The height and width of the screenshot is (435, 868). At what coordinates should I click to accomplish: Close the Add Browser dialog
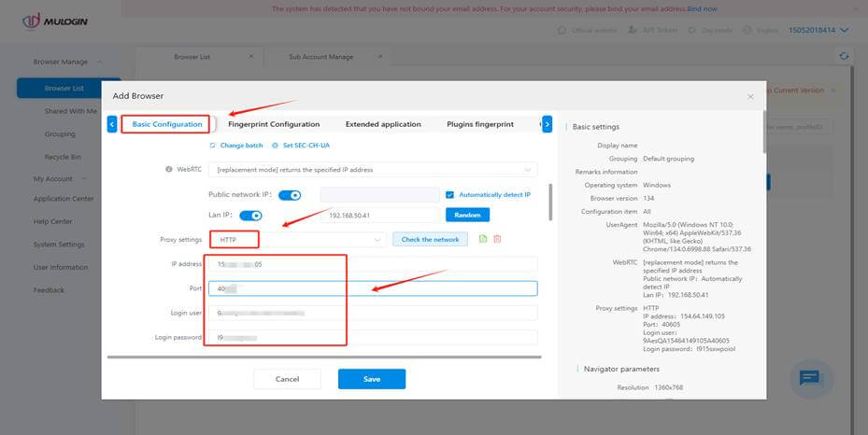pos(750,97)
